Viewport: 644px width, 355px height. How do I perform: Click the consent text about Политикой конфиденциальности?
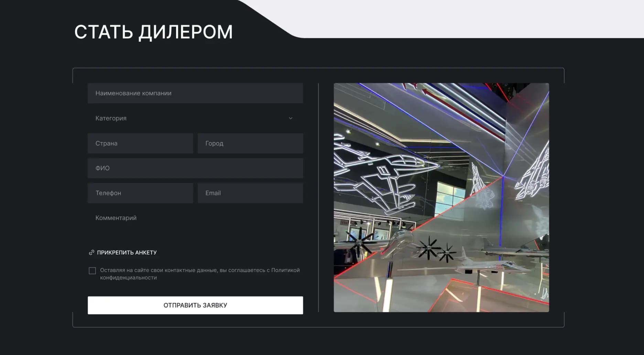(x=200, y=274)
